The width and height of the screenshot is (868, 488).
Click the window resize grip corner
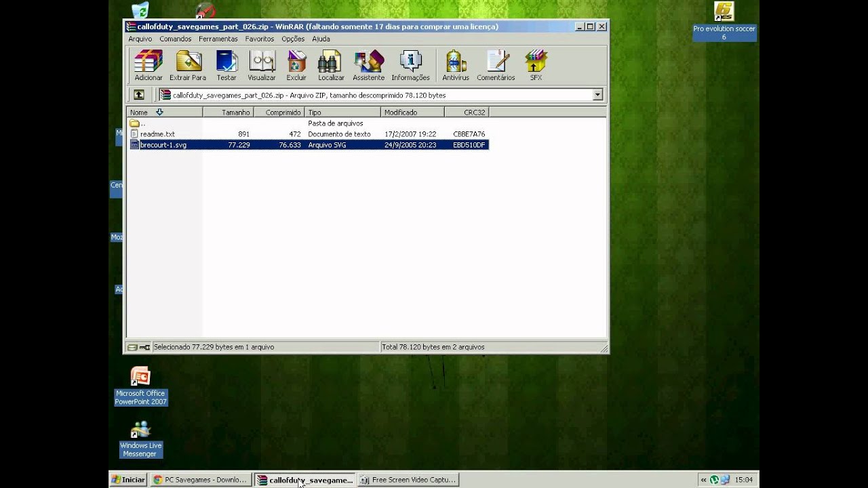(x=603, y=348)
